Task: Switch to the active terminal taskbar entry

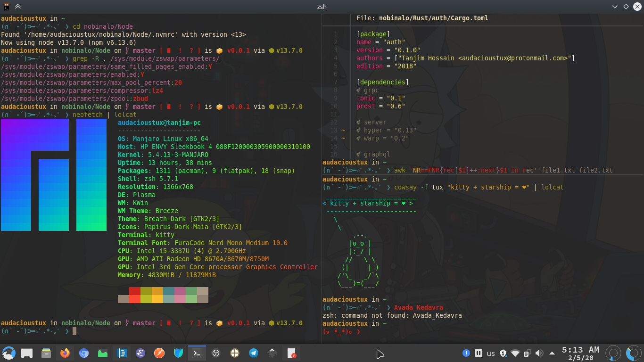Action: tap(197, 353)
